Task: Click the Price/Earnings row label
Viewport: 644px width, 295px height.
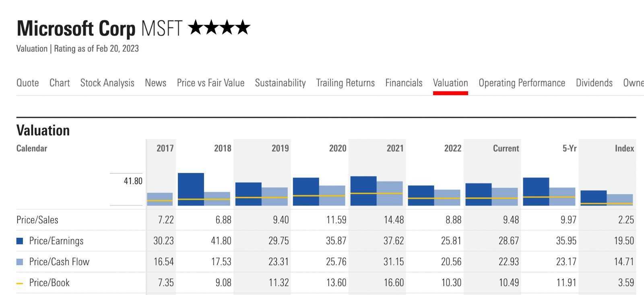Action: pos(56,241)
